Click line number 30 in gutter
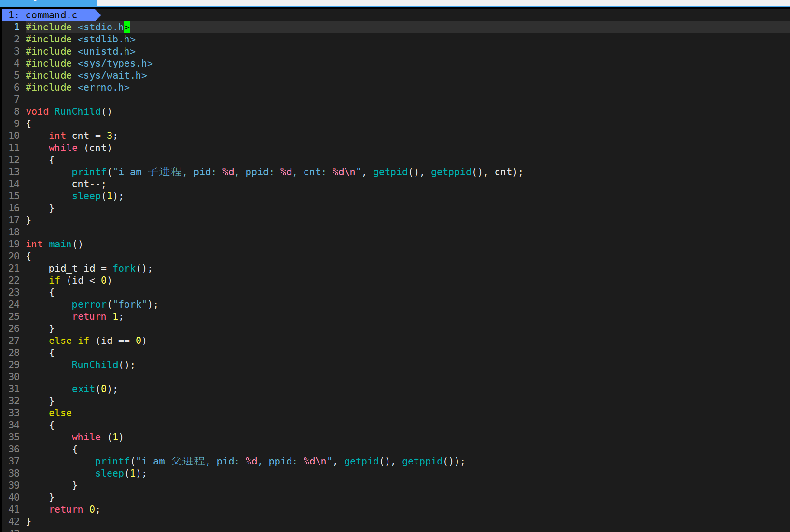The width and height of the screenshot is (790, 532). click(x=14, y=377)
